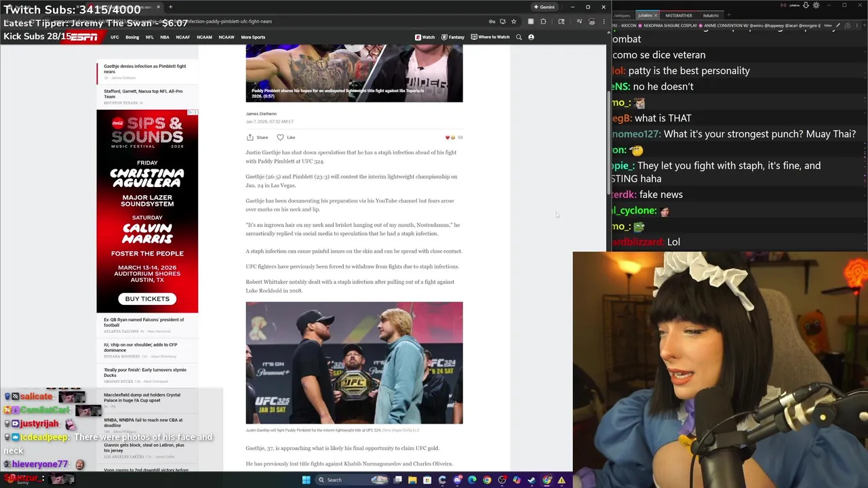This screenshot has height=488, width=868.
Task: Go to NBA section in ESPN nav
Action: coord(165,37)
